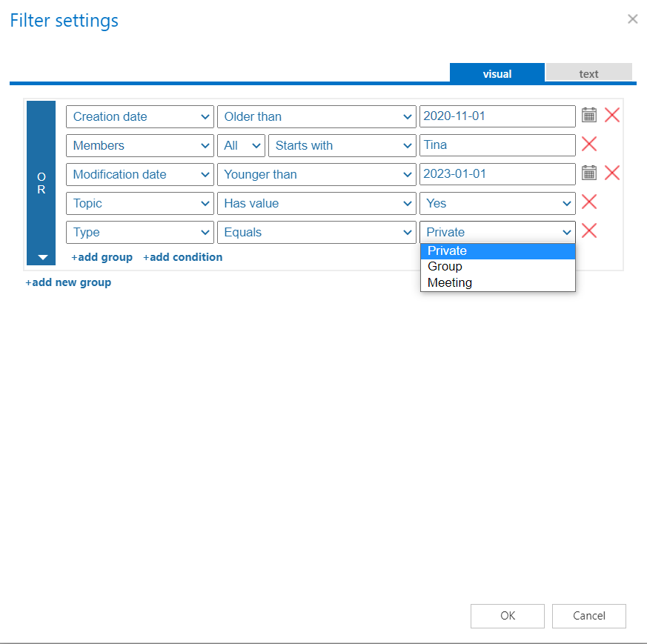This screenshot has width=647, height=644.
Task: Open calendar picker for Creation date row
Action: (588, 115)
